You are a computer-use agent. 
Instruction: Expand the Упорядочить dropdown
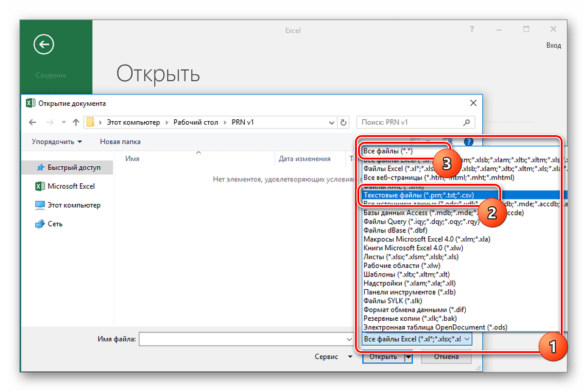coord(57,142)
